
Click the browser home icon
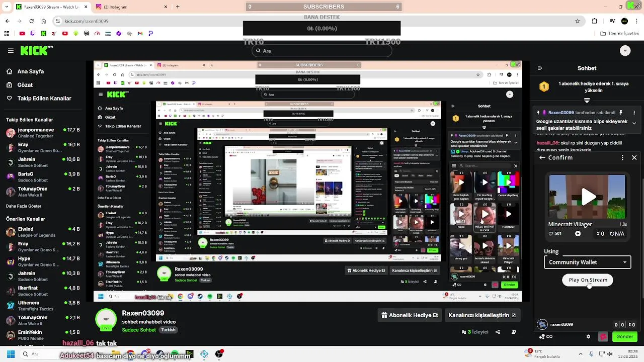pyautogui.click(x=44, y=21)
